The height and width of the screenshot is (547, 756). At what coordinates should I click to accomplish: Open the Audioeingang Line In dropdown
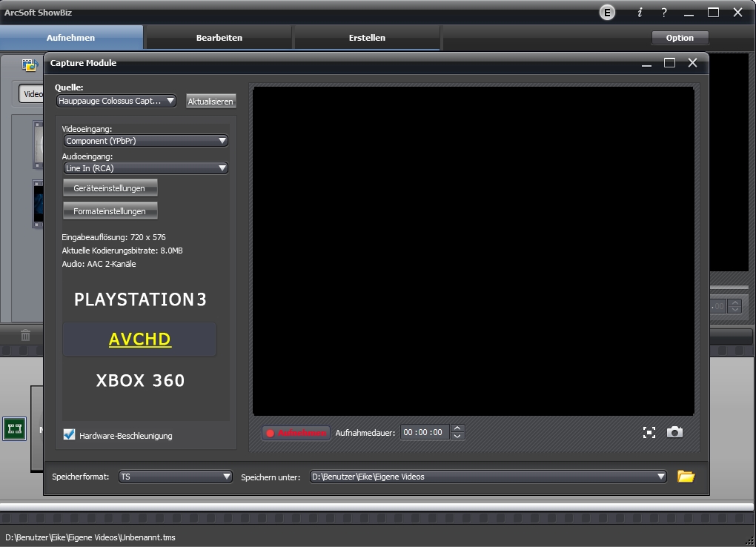point(145,168)
